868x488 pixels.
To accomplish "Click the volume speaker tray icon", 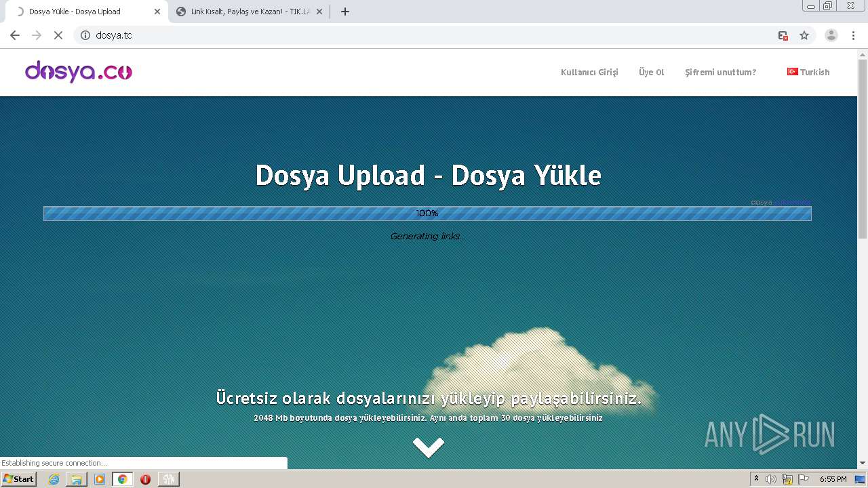I will point(771,479).
